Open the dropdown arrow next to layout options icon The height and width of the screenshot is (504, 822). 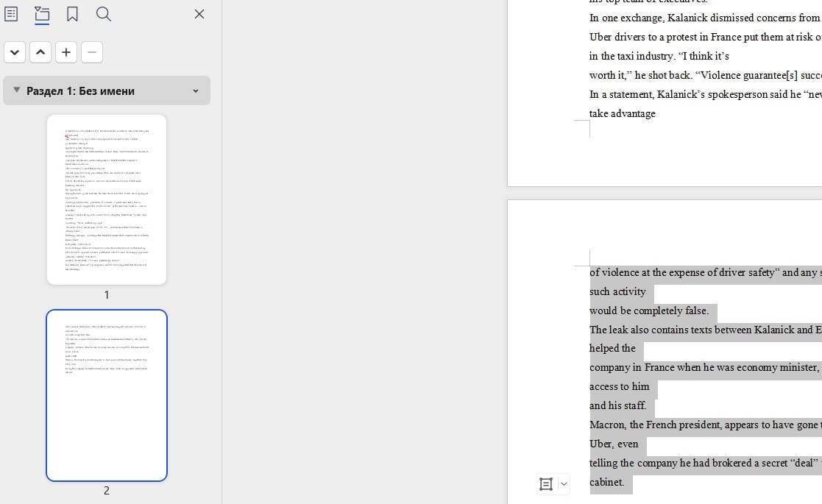564,484
